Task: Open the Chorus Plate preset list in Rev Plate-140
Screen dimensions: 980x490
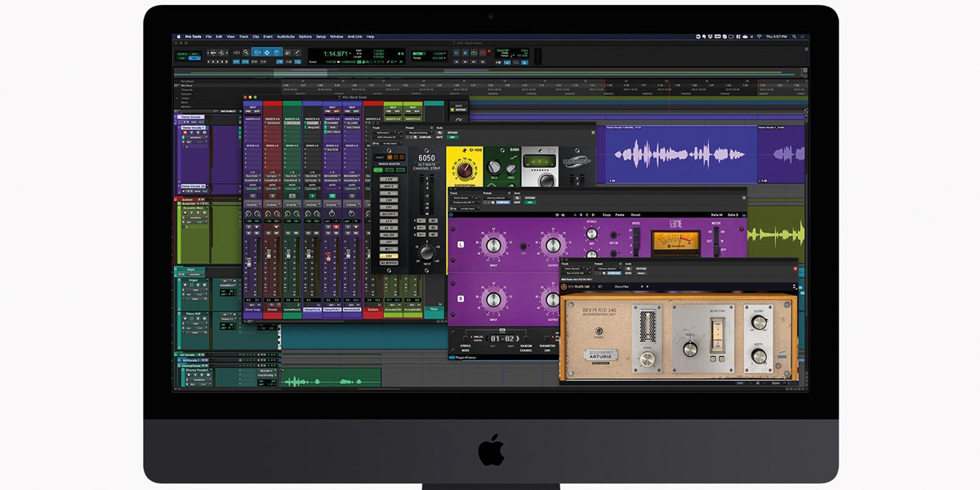Action: pyautogui.click(x=621, y=287)
